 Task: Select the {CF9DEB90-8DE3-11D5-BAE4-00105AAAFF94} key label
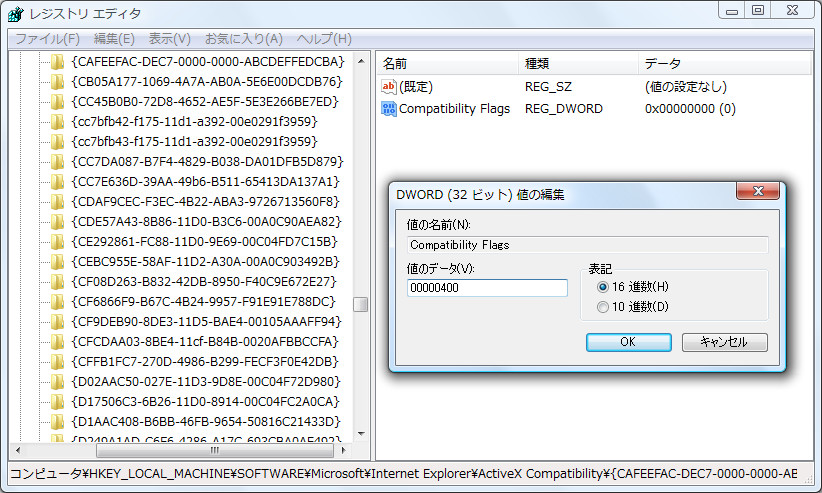pos(206,321)
